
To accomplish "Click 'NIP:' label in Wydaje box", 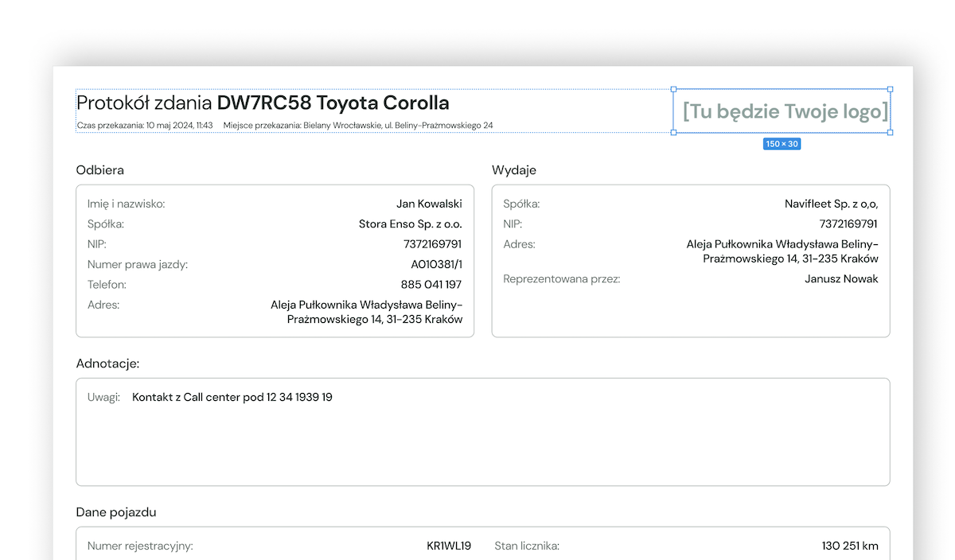I will [x=513, y=224].
